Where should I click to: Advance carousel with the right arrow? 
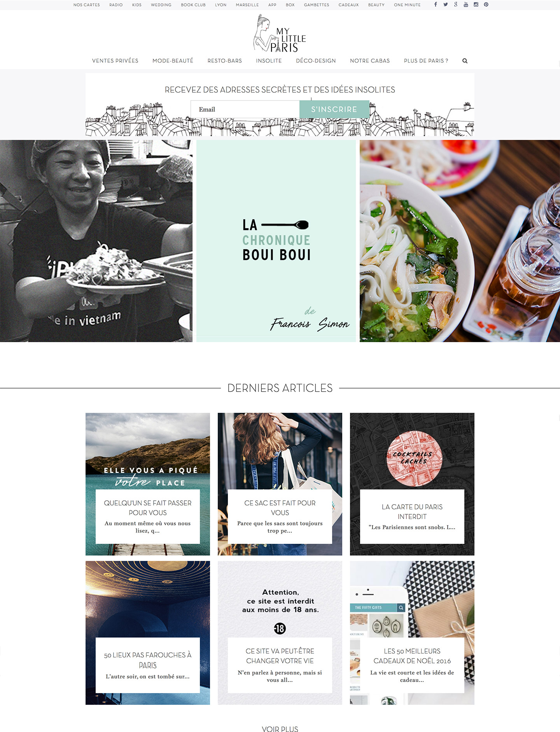(550, 244)
